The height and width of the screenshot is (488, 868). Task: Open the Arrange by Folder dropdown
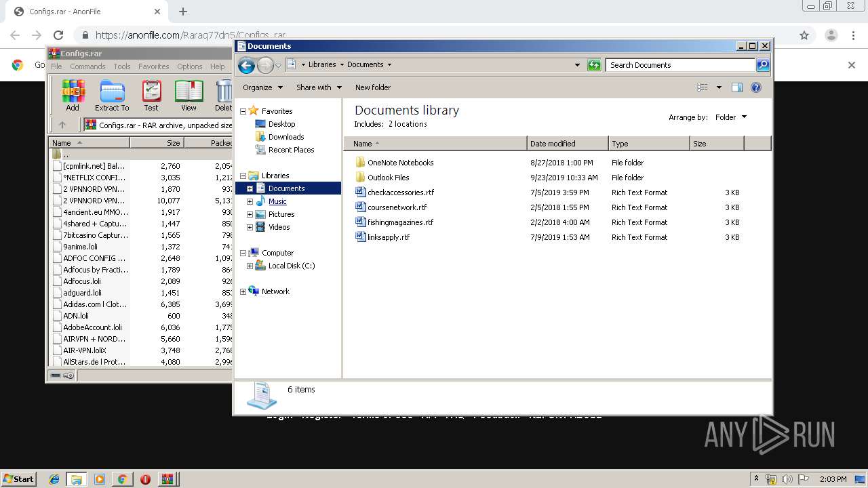coord(731,117)
